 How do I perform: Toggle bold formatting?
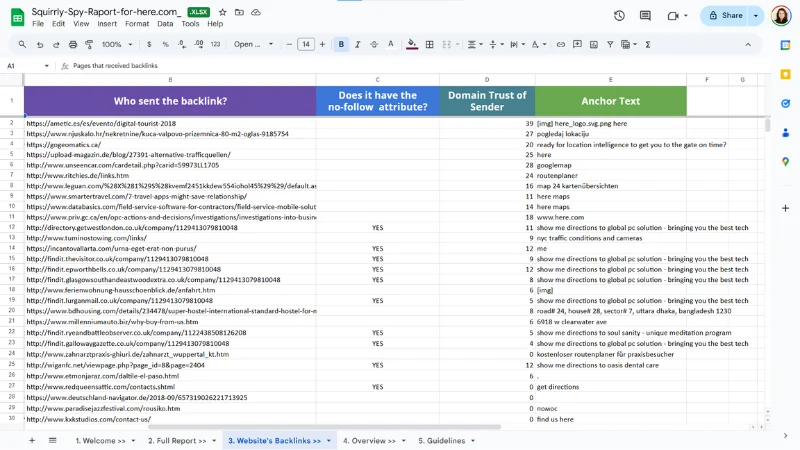341,44
